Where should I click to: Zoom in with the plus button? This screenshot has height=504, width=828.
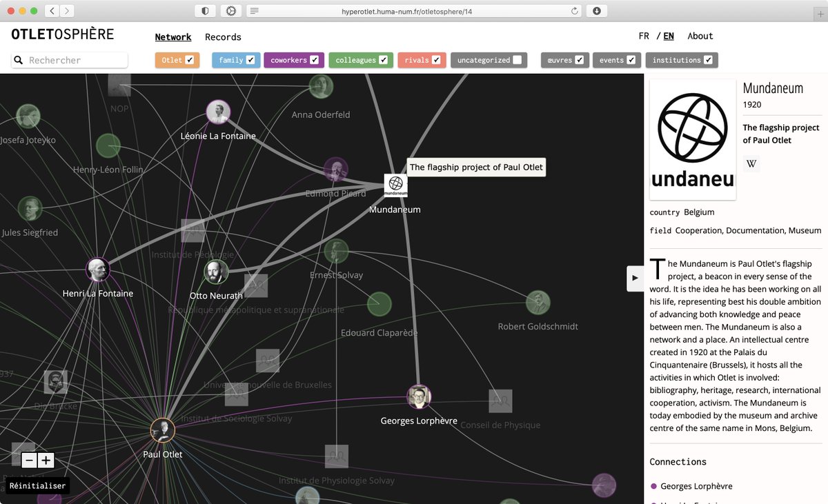tap(46, 461)
